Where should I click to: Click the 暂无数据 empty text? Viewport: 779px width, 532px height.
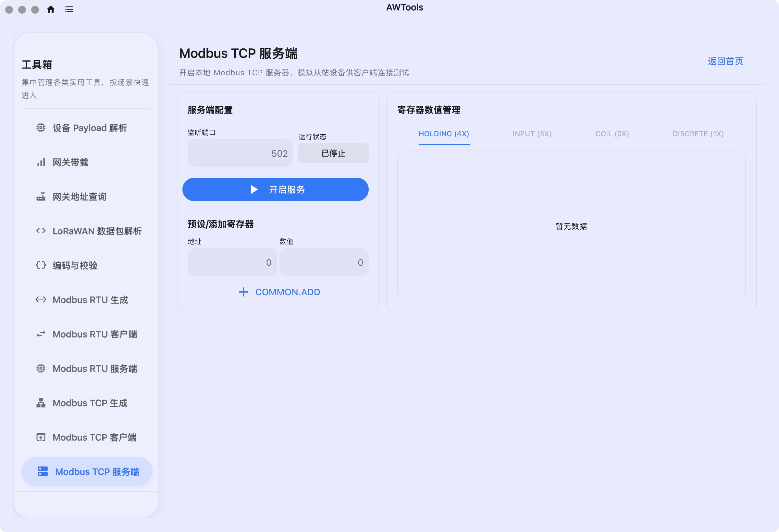tap(572, 226)
